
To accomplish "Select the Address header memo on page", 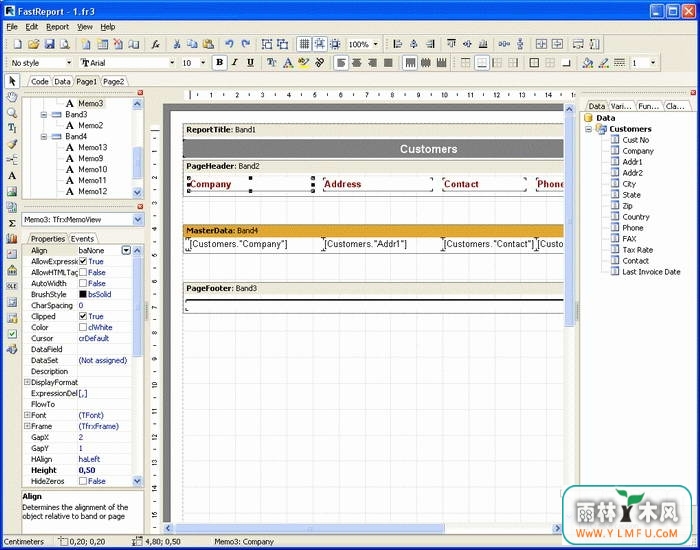I will click(378, 184).
